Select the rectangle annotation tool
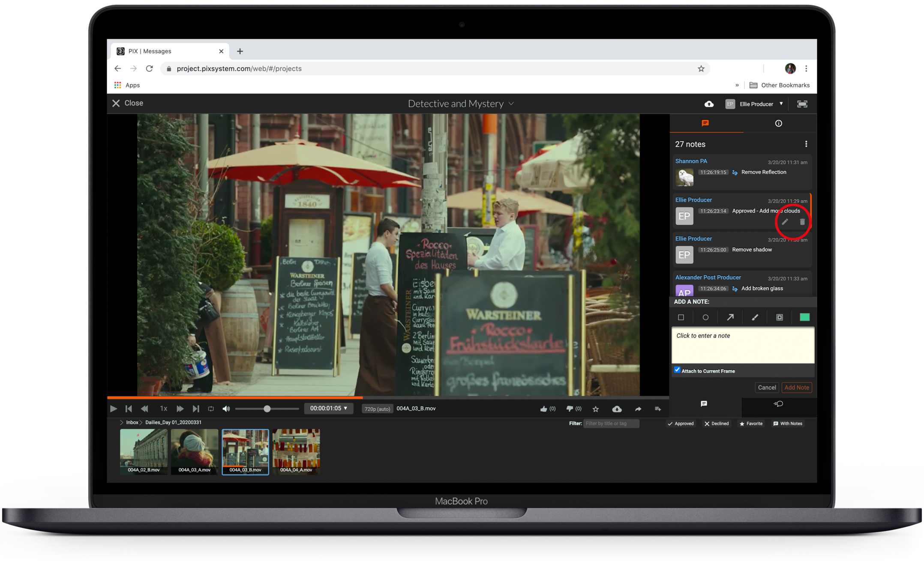Viewport: 924px width, 561px height. click(x=681, y=317)
